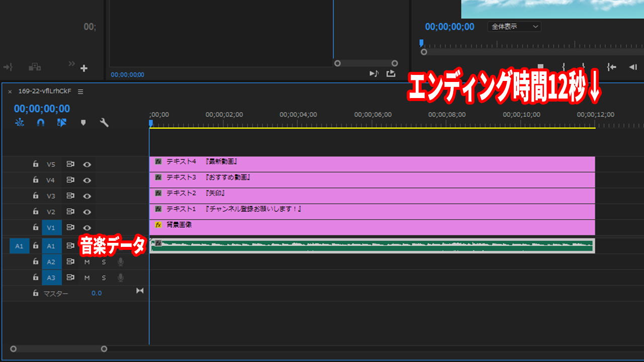Toggle sync lock on track V5
Viewport: 644px width, 362px height.
coord(70,164)
